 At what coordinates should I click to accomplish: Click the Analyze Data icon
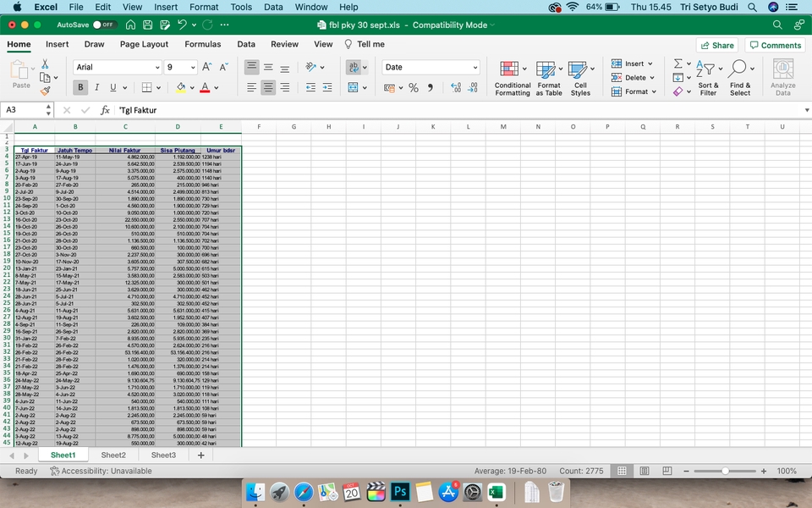782,76
